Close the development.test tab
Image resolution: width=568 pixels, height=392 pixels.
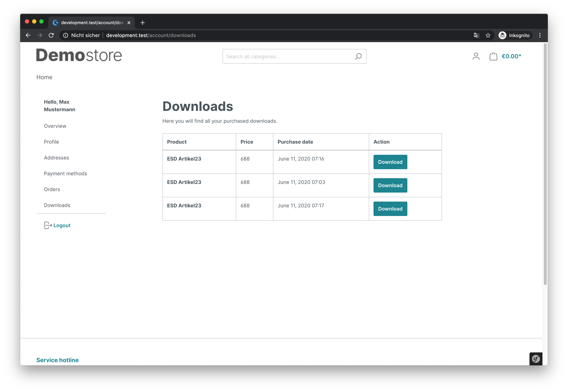[x=129, y=23]
